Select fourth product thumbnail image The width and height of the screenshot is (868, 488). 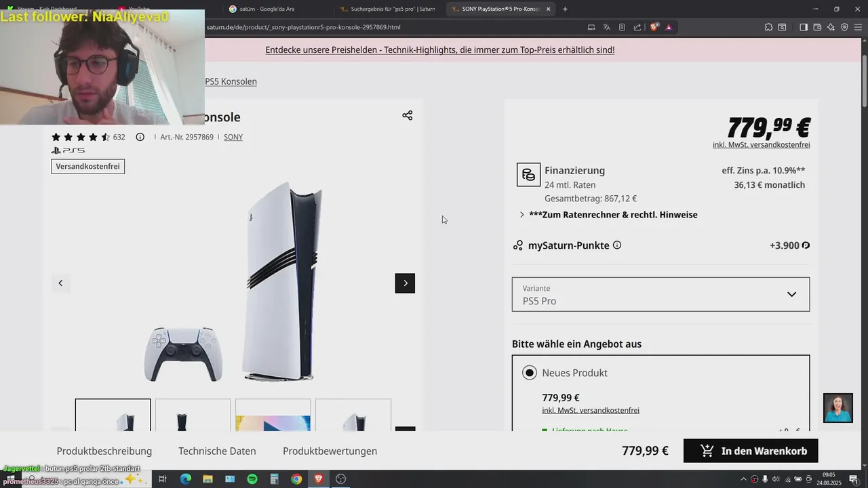(x=353, y=415)
